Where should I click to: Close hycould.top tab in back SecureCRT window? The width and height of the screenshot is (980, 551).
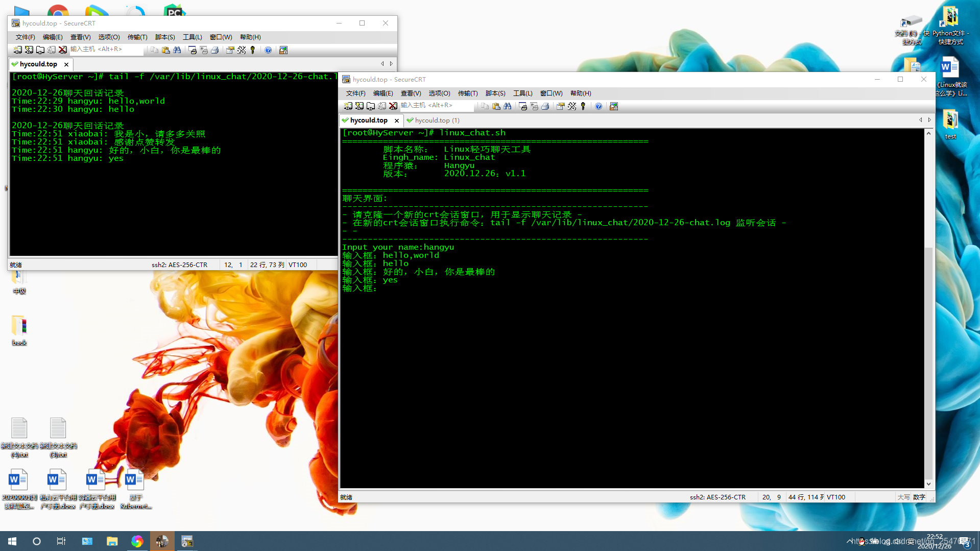pyautogui.click(x=66, y=64)
